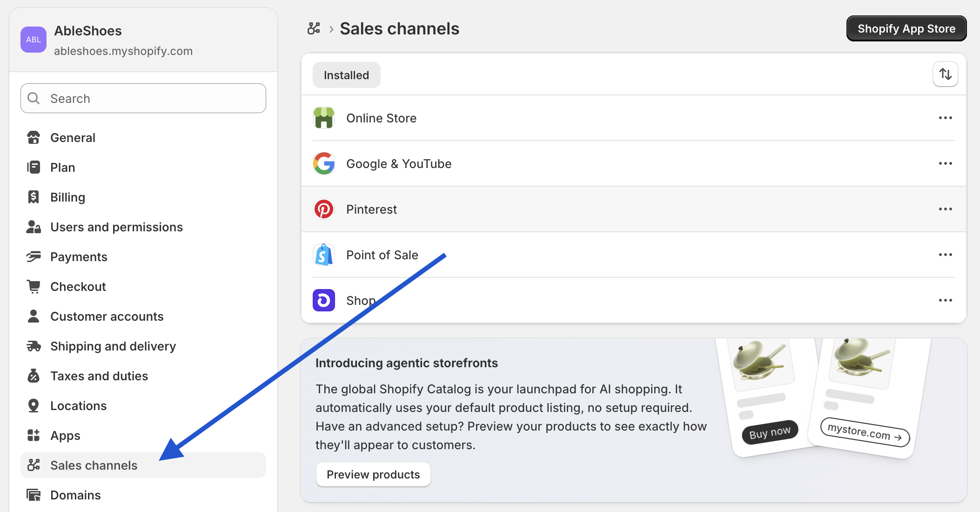The height and width of the screenshot is (512, 980).
Task: Click the Point of Sale bag icon
Action: pos(324,255)
